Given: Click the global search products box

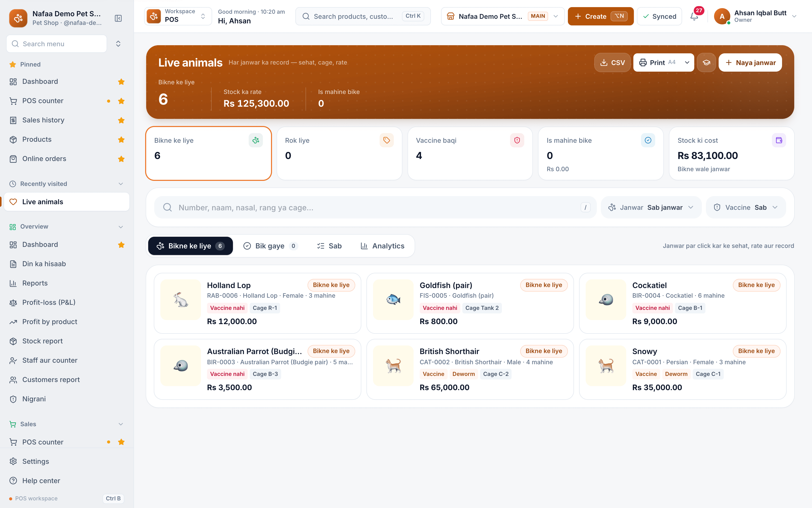Looking at the screenshot, I should coord(363,16).
